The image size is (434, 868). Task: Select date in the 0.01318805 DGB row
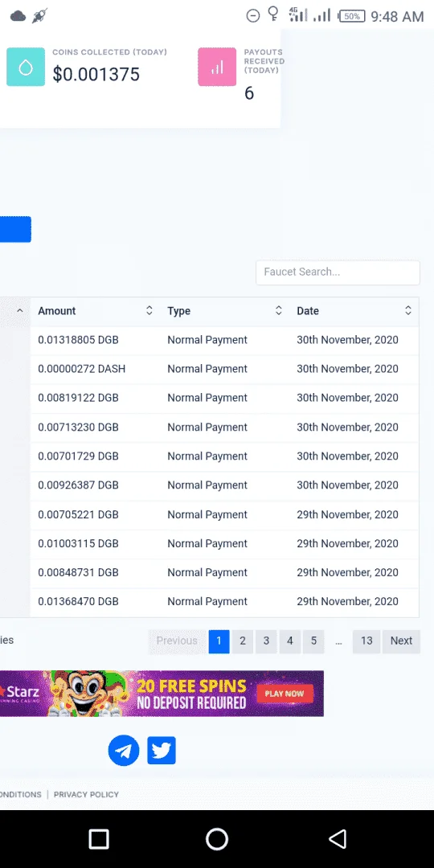pos(347,340)
